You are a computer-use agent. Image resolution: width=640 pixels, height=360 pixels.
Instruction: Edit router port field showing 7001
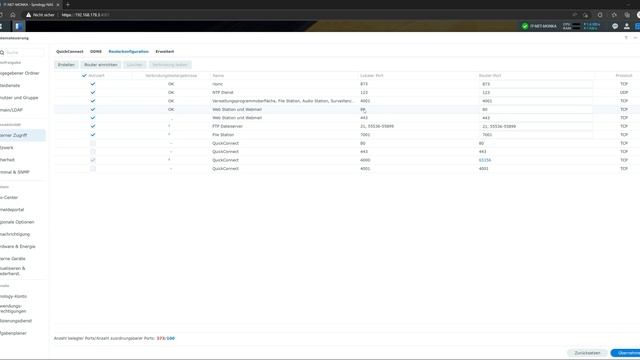point(536,135)
